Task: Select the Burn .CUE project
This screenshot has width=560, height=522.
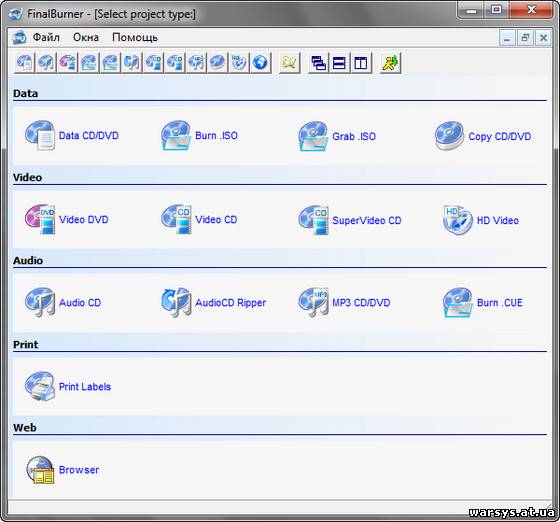Action: point(483,303)
